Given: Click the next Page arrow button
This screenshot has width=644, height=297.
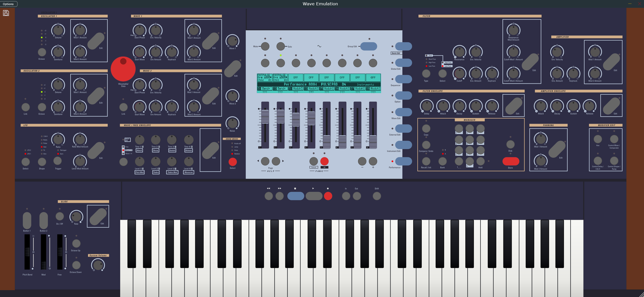Looking at the screenshot, I should tap(276, 161).
